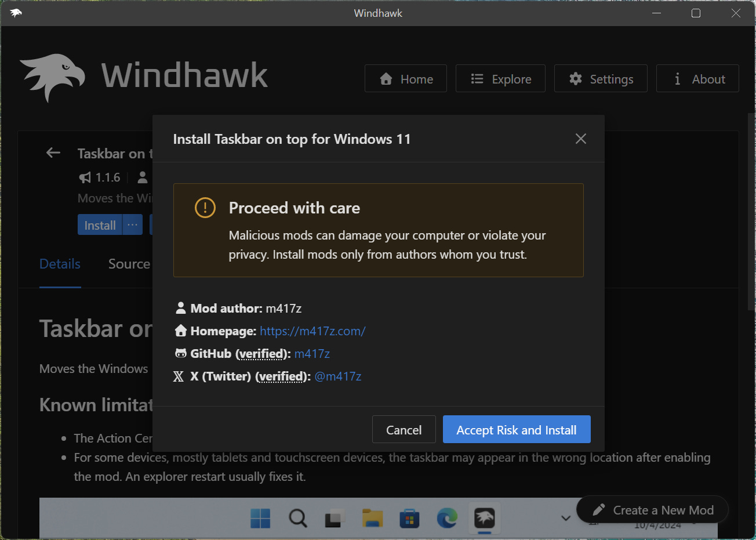This screenshot has height=540, width=756.
Task: Click the GitHub icon next to verified GitHub
Action: [x=180, y=353]
